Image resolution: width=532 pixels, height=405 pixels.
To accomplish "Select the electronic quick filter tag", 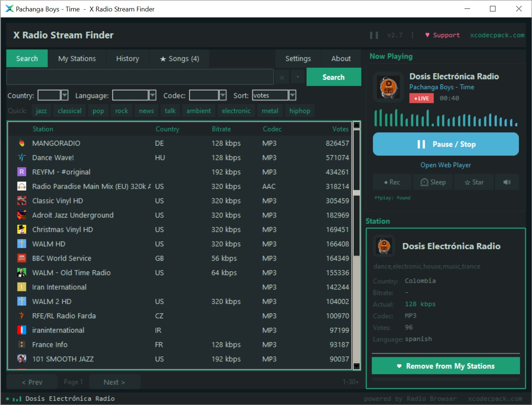I will pyautogui.click(x=236, y=111).
